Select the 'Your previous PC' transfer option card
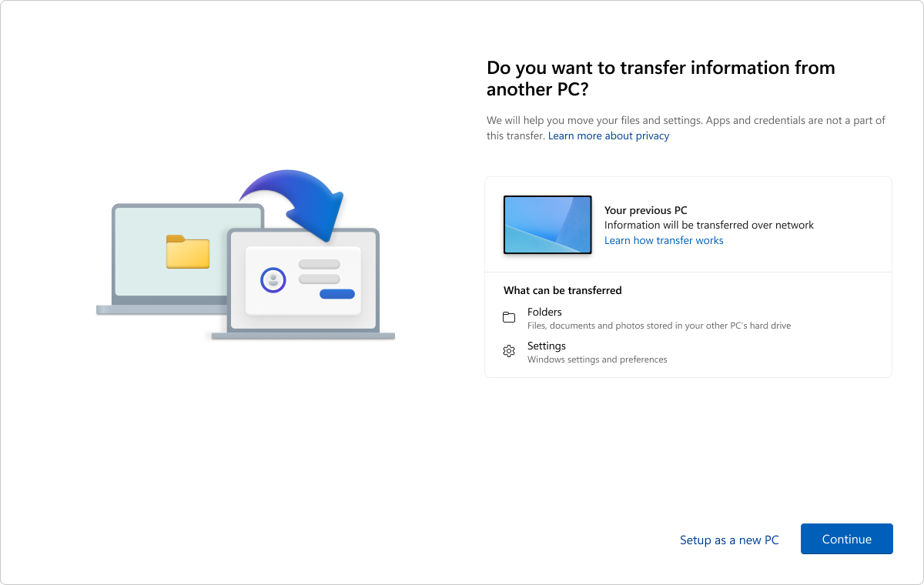Viewport: 924px width, 585px height. pos(688,224)
